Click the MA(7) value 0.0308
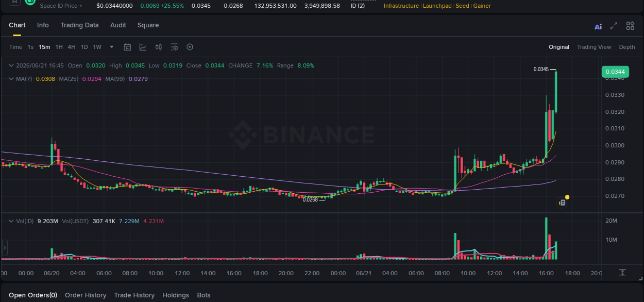 [45, 79]
